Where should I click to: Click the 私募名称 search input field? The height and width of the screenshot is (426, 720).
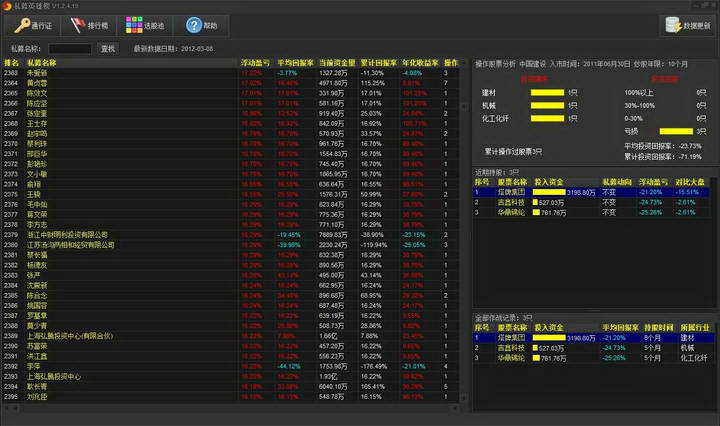coord(70,48)
